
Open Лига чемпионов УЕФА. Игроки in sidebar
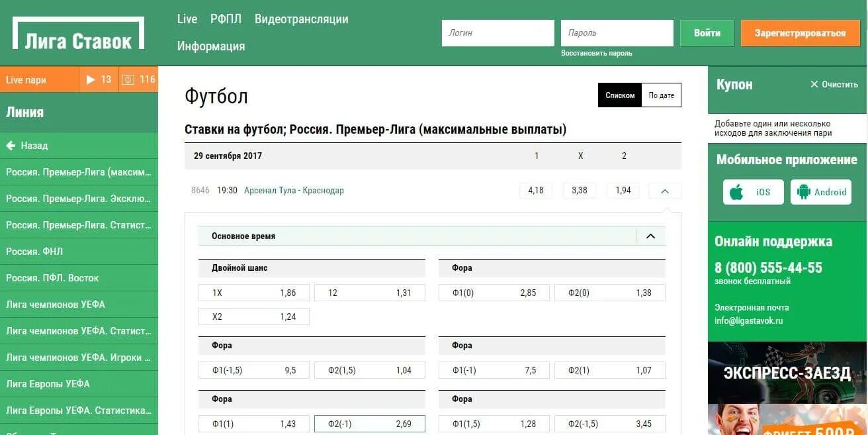tap(79, 358)
